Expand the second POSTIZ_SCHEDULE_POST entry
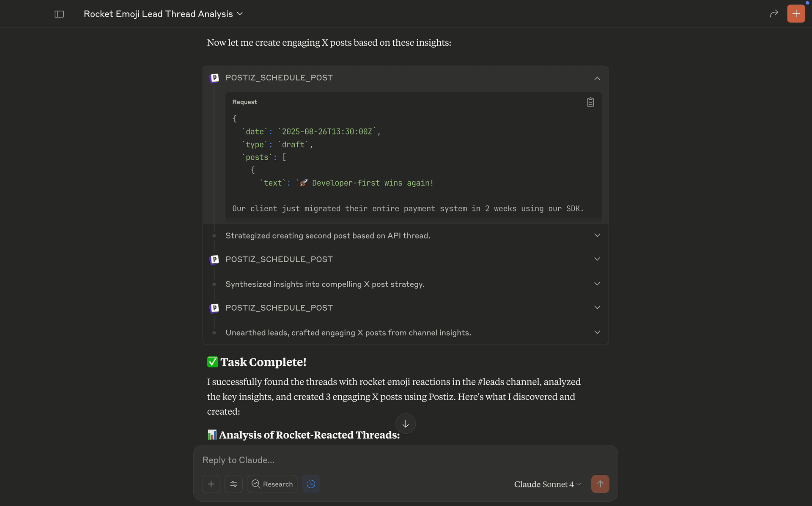This screenshot has width=812, height=506. click(x=597, y=259)
